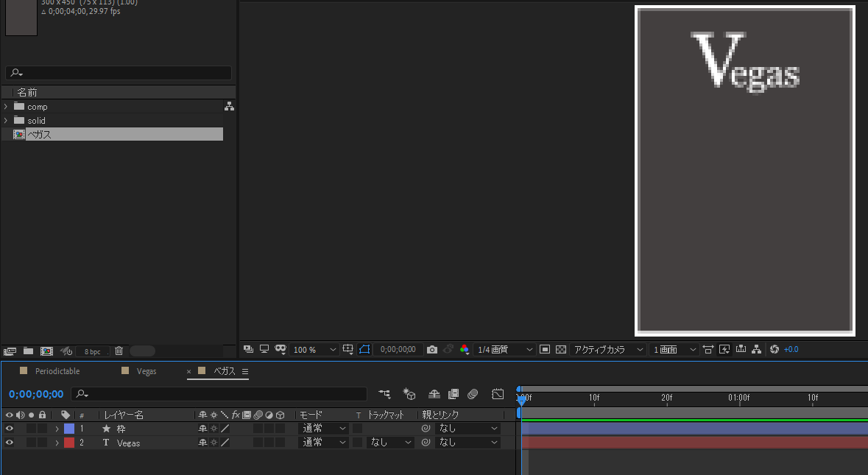Enable Frame Blending switch in timeline toolbar

click(454, 393)
